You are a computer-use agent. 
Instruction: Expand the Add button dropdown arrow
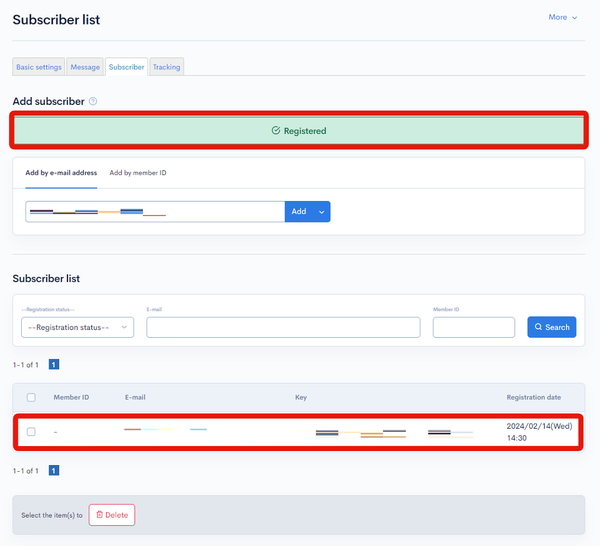point(322,212)
